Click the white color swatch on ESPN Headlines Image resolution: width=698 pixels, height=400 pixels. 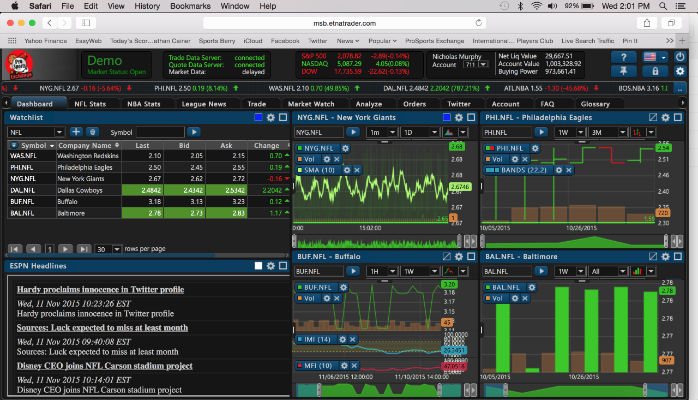point(258,266)
